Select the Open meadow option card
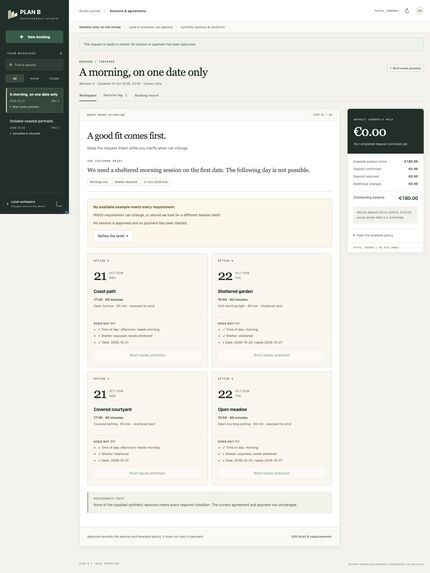 pyautogui.click(x=272, y=428)
